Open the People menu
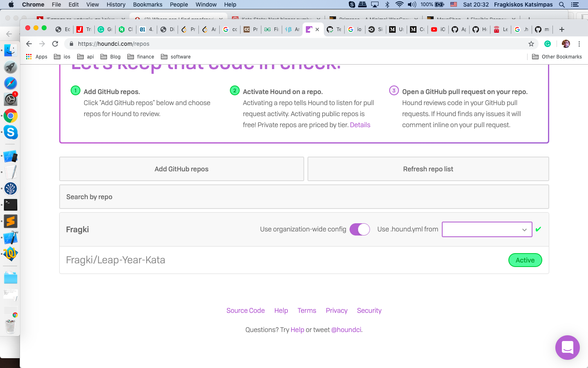This screenshot has height=368, width=588. pos(179,4)
